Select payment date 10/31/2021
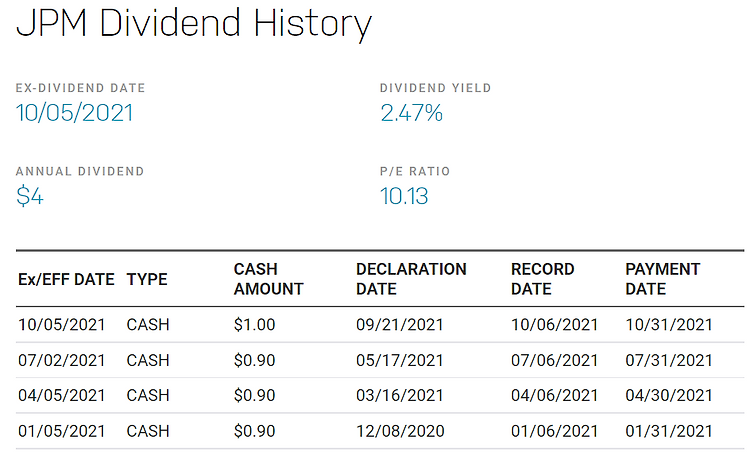 pyautogui.click(x=669, y=325)
